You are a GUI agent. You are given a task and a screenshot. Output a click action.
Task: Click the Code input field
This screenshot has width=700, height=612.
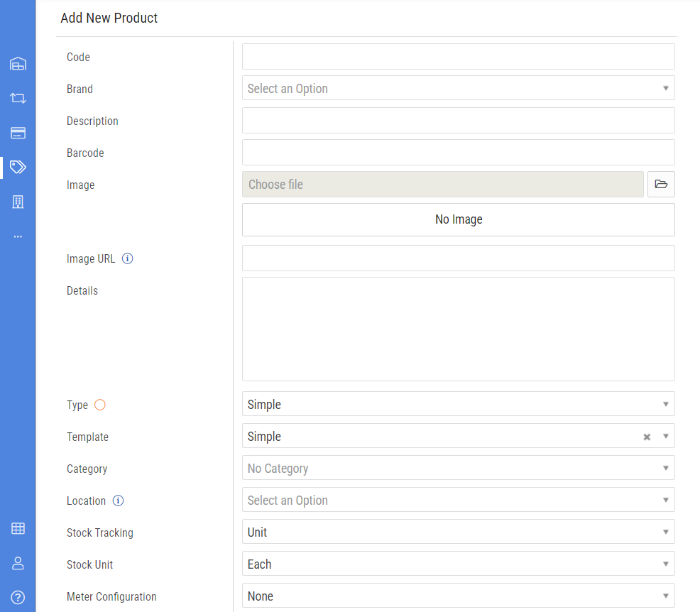tap(458, 57)
